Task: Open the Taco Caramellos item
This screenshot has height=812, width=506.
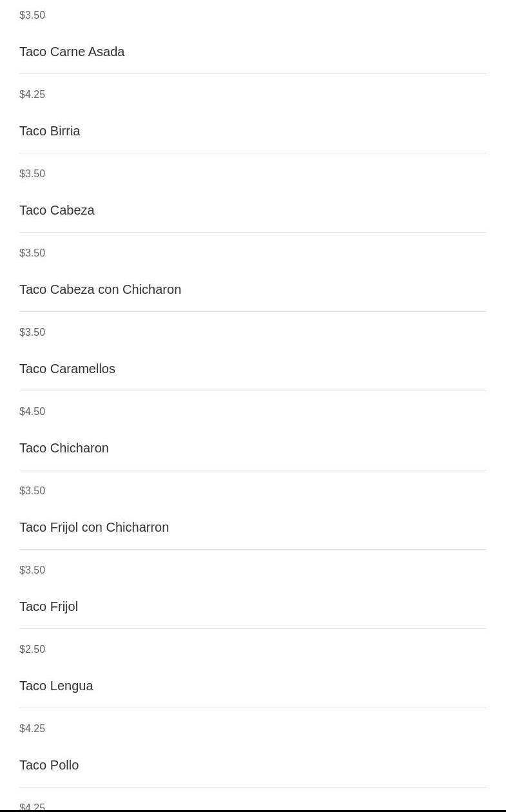Action: (67, 369)
